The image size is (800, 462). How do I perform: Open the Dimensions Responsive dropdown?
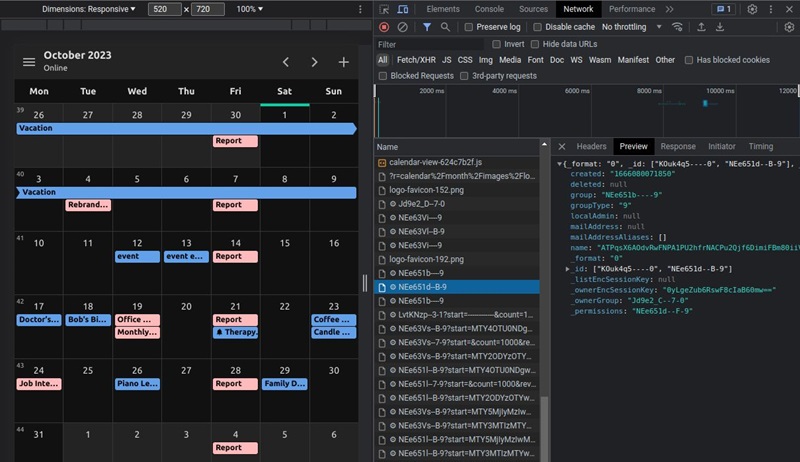(89, 9)
